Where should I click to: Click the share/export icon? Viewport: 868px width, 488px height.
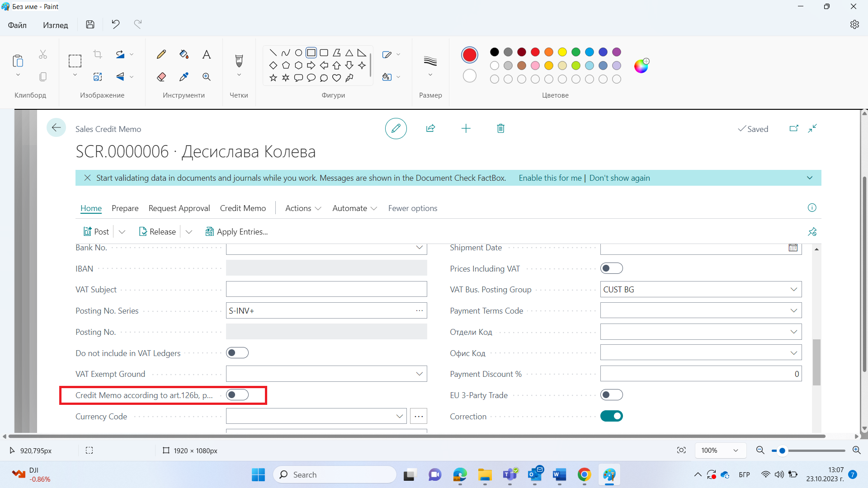click(431, 128)
